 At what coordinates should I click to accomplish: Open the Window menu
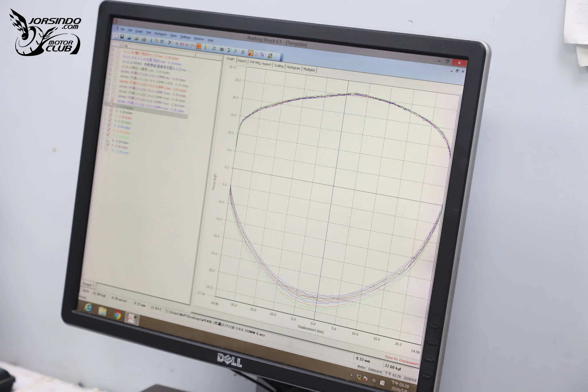pos(199,39)
